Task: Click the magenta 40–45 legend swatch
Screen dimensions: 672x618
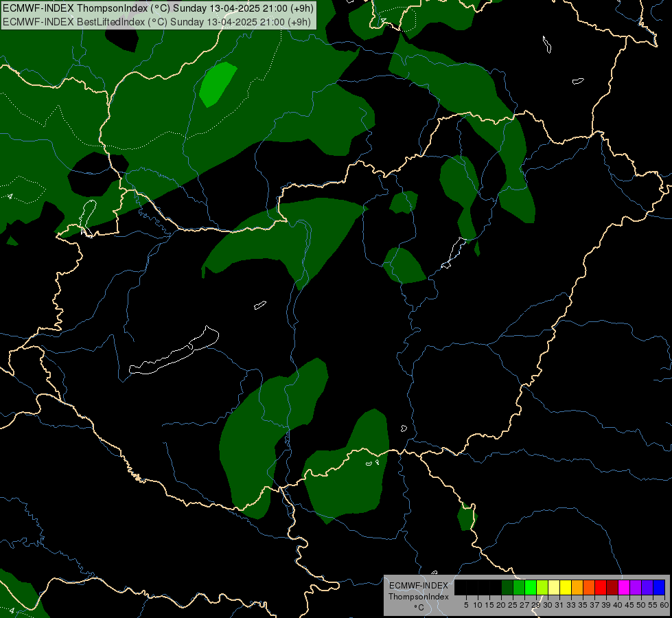Action: point(624,587)
